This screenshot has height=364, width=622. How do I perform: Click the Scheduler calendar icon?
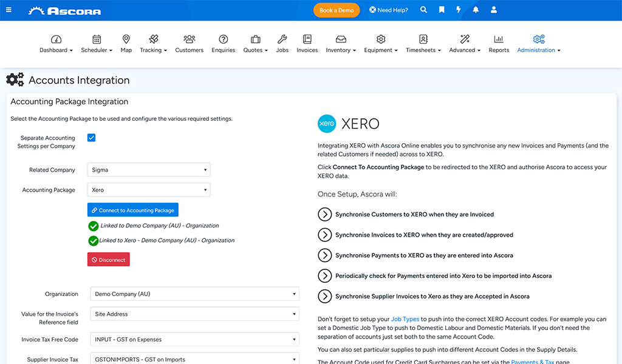(97, 39)
